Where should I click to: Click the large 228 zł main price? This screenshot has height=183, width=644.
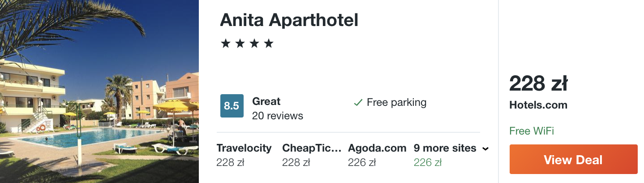(538, 84)
